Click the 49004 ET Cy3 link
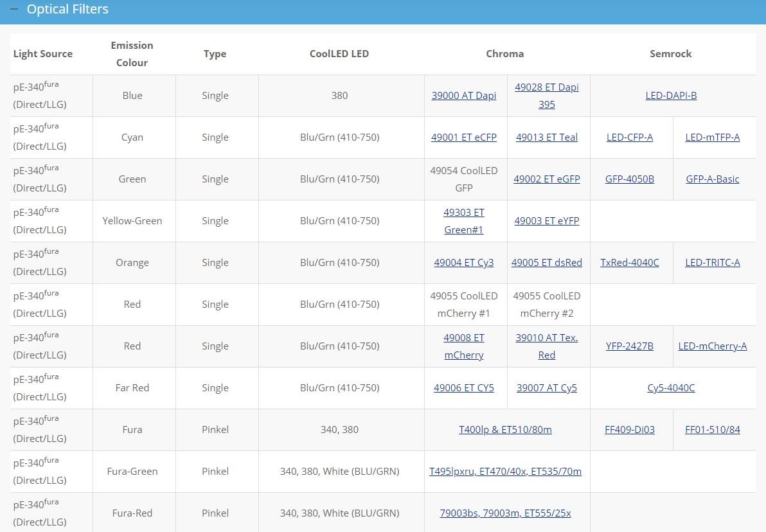766x532 pixels. (x=463, y=263)
